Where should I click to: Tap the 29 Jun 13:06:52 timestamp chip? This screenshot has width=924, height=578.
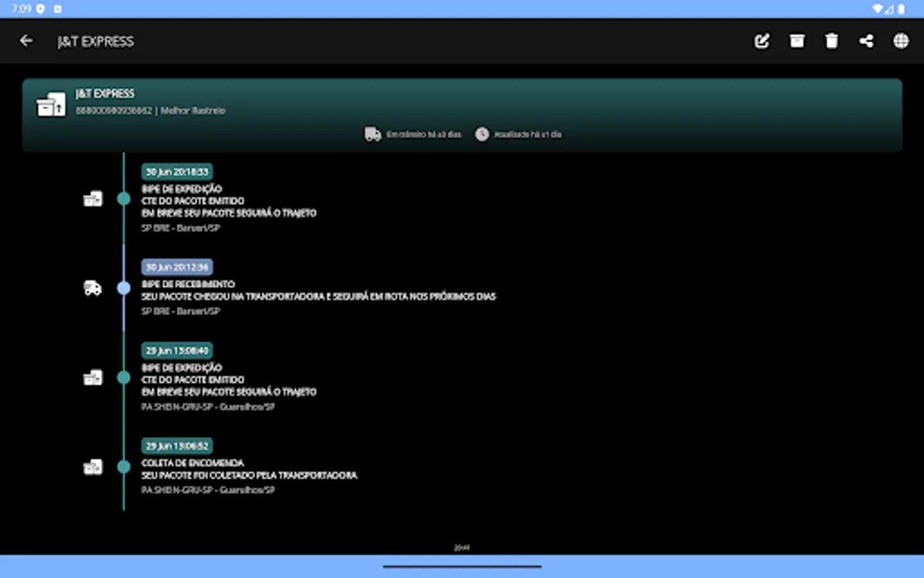(177, 445)
